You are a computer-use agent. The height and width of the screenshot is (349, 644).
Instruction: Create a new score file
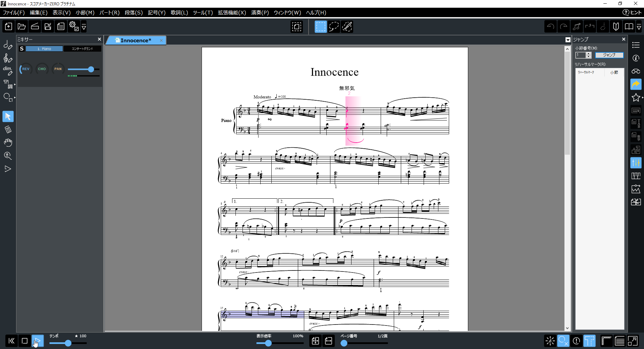9,27
